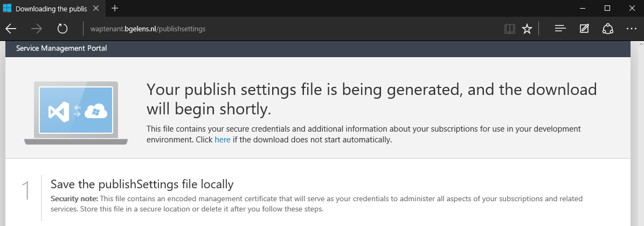The height and width of the screenshot is (226, 644).
Task: Click the 'here' link to start the download
Action: pyautogui.click(x=223, y=140)
